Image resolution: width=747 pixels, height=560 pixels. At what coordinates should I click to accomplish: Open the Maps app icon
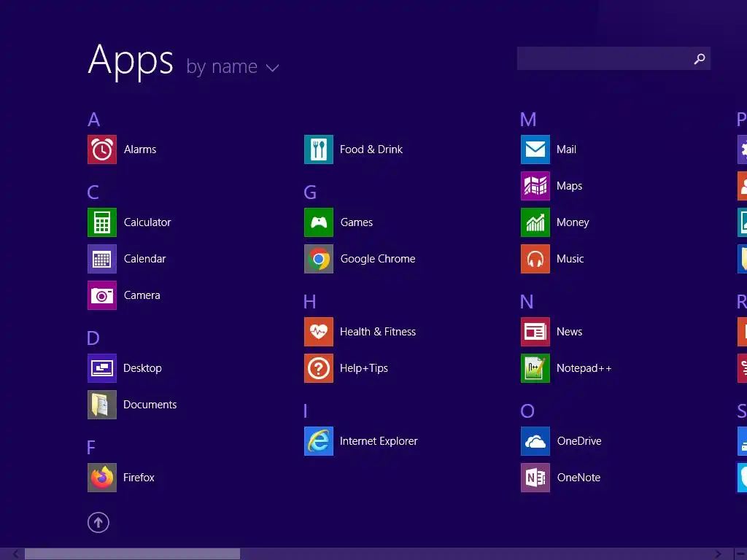tap(535, 186)
